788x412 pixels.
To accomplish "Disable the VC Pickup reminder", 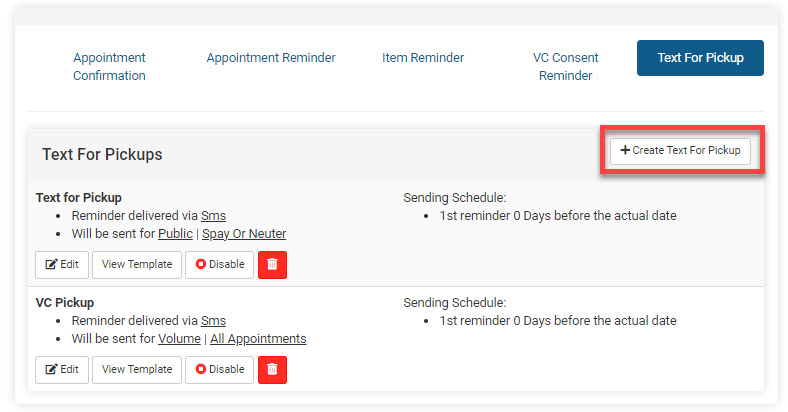I will point(219,369).
